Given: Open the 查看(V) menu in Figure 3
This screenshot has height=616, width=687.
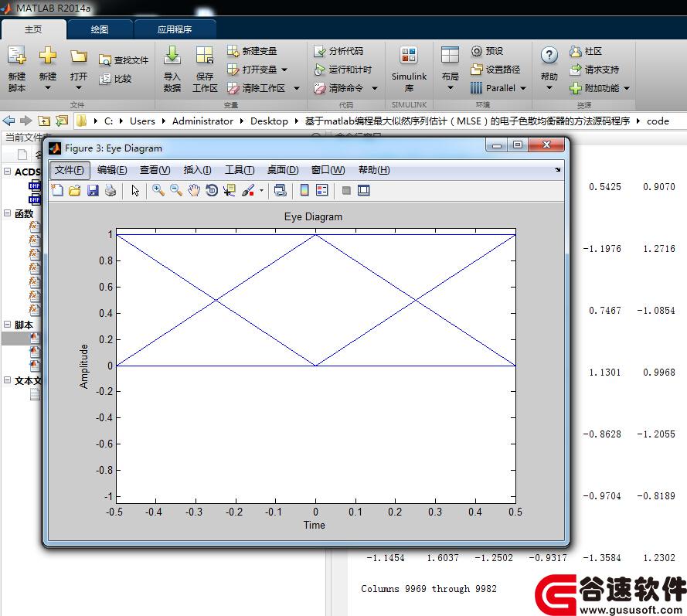Looking at the screenshot, I should (155, 170).
